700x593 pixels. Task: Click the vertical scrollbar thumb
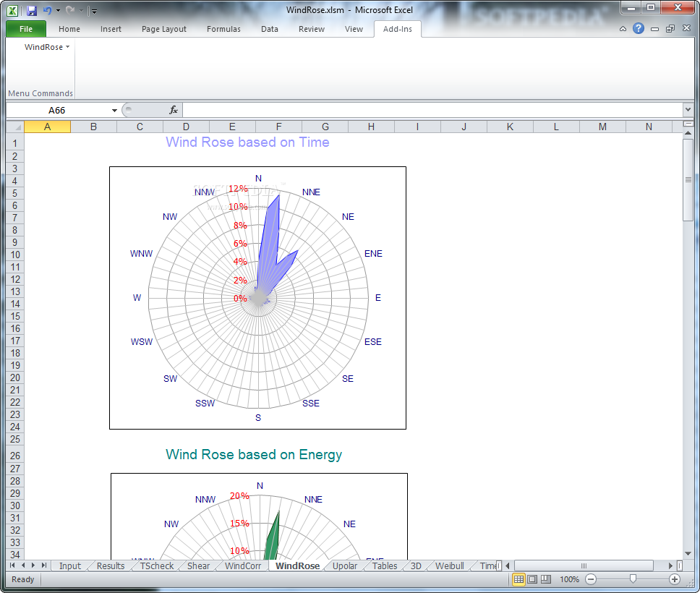pyautogui.click(x=688, y=179)
